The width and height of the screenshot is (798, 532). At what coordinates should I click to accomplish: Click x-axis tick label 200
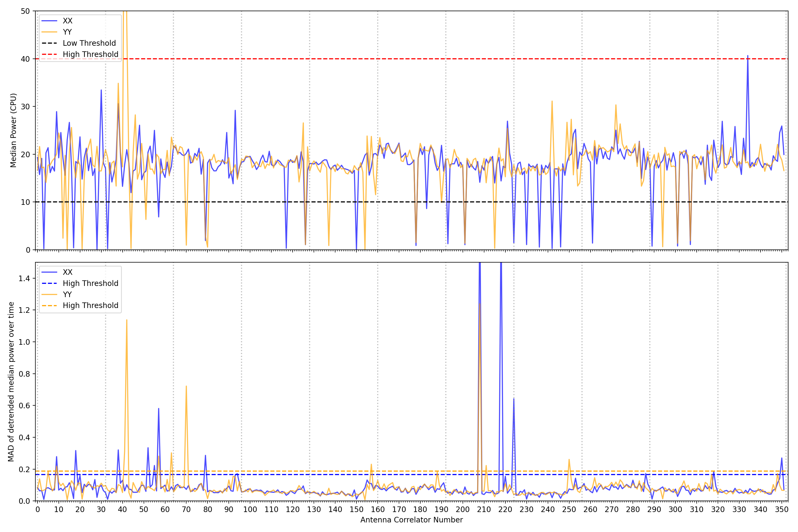pos(463,510)
